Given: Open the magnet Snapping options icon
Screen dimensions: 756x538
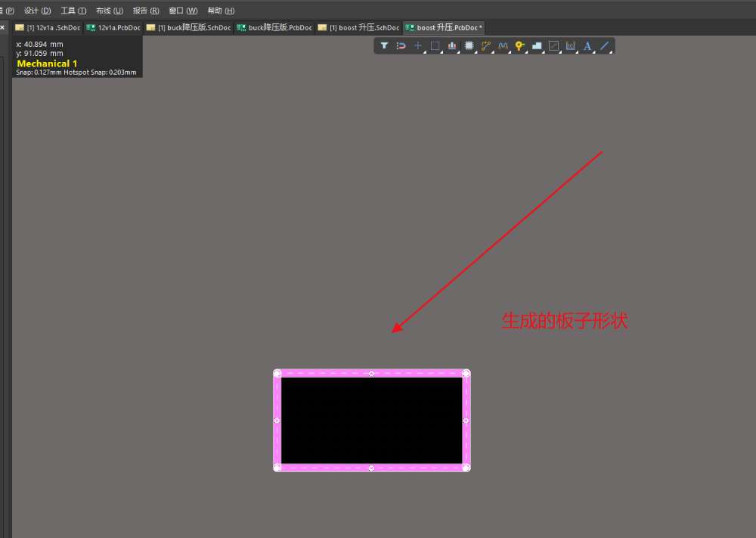Looking at the screenshot, I should click(x=401, y=46).
